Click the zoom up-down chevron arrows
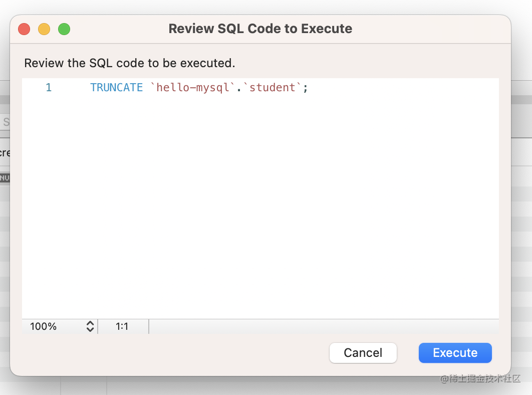Viewport: 532px width, 395px height. tap(90, 326)
